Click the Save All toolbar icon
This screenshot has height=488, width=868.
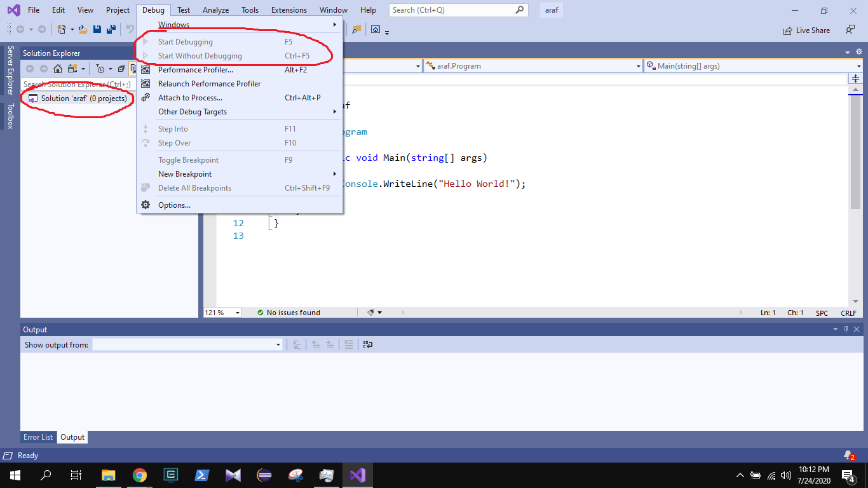(x=111, y=29)
